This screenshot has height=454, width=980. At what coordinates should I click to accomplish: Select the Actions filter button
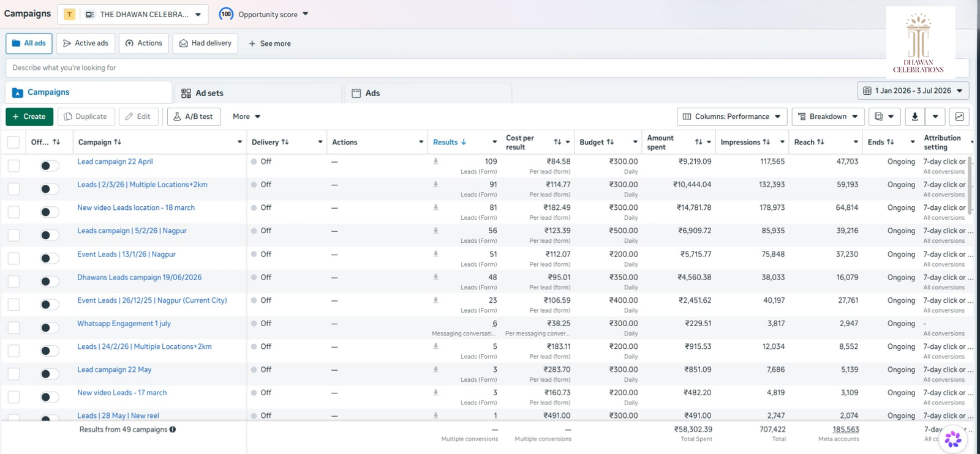[x=144, y=43]
